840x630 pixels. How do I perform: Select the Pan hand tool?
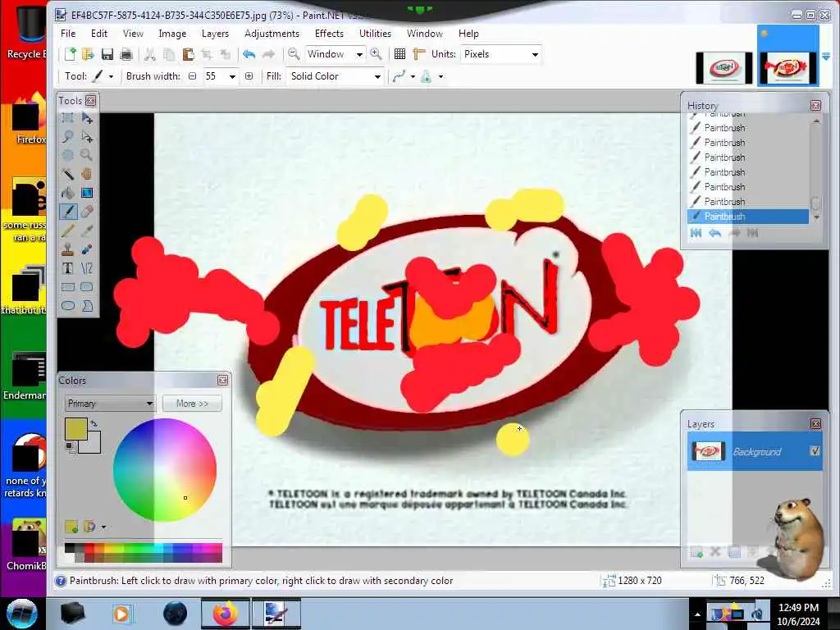pos(87,174)
